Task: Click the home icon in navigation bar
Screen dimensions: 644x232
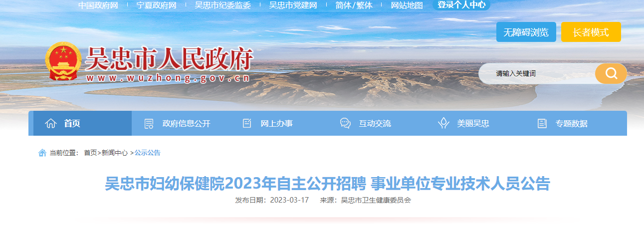Action: click(50, 124)
